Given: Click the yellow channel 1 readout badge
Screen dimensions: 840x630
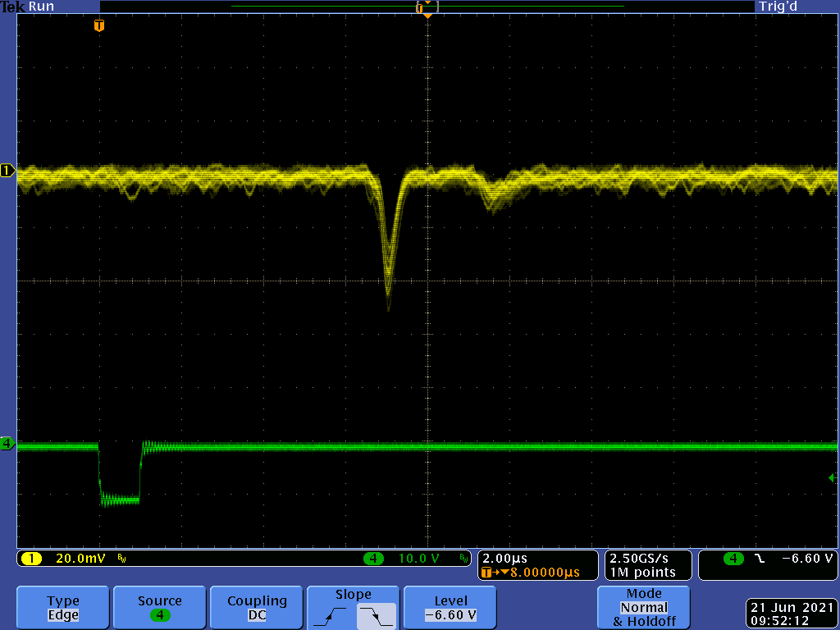Looking at the screenshot, I should tap(31, 559).
